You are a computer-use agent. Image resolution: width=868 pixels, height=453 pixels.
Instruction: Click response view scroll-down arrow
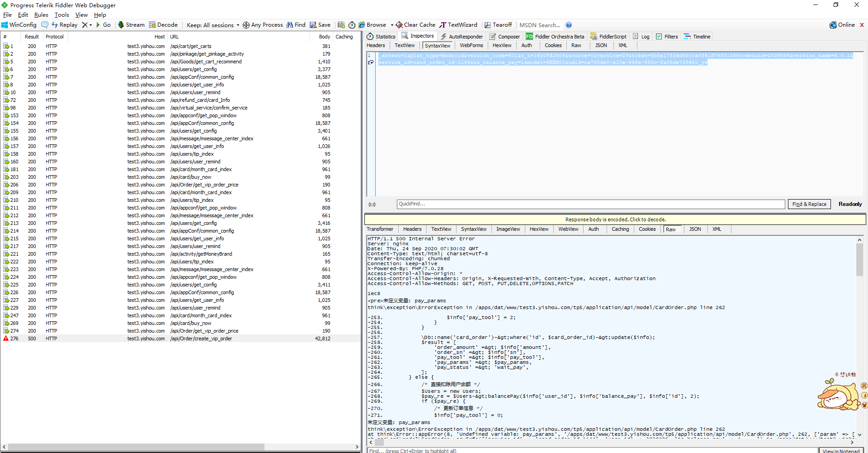[x=859, y=434]
